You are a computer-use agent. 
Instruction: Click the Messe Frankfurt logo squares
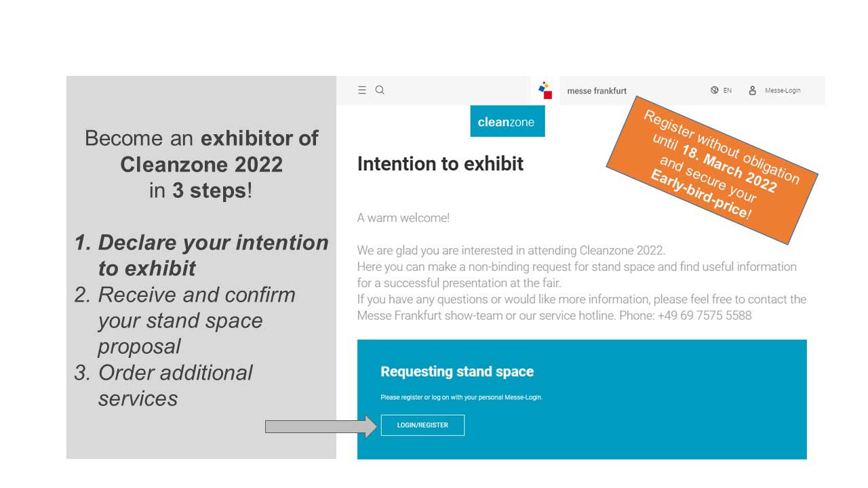click(x=545, y=91)
